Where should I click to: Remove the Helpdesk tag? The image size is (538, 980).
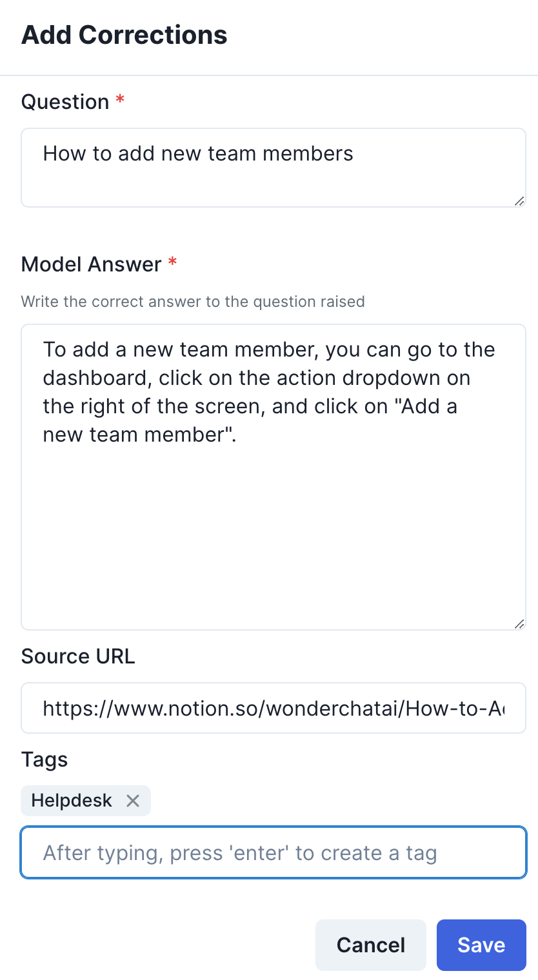coord(133,801)
